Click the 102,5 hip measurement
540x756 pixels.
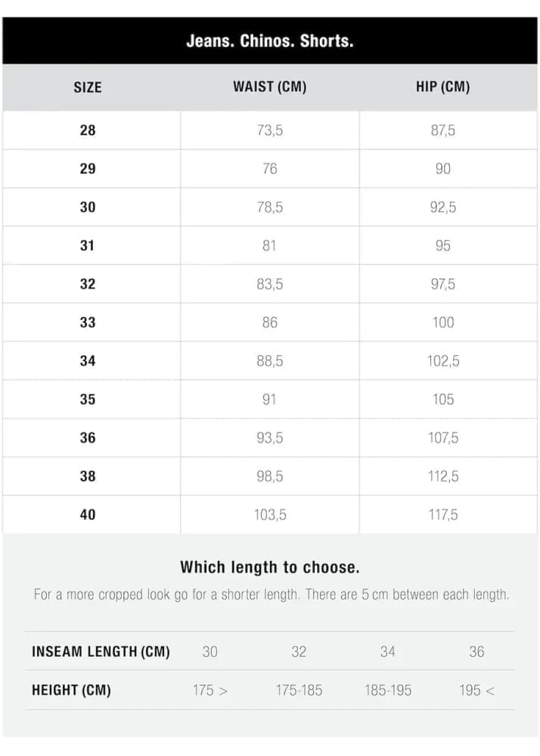(443, 361)
